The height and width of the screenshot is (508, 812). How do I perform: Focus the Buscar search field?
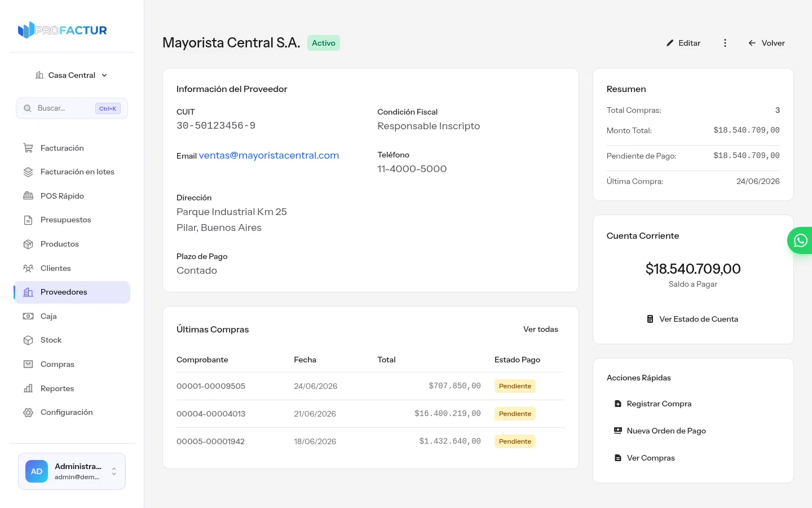tap(72, 108)
